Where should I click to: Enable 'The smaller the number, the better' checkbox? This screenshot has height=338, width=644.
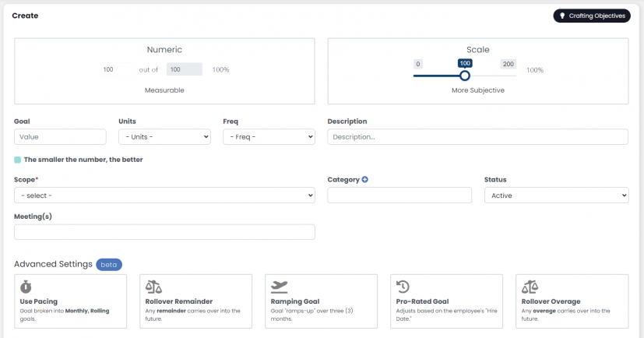point(18,160)
